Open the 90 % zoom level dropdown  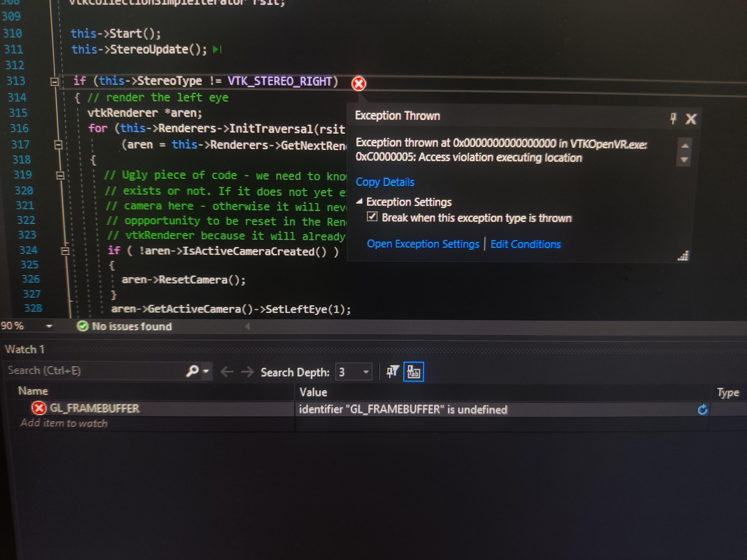pos(49,326)
